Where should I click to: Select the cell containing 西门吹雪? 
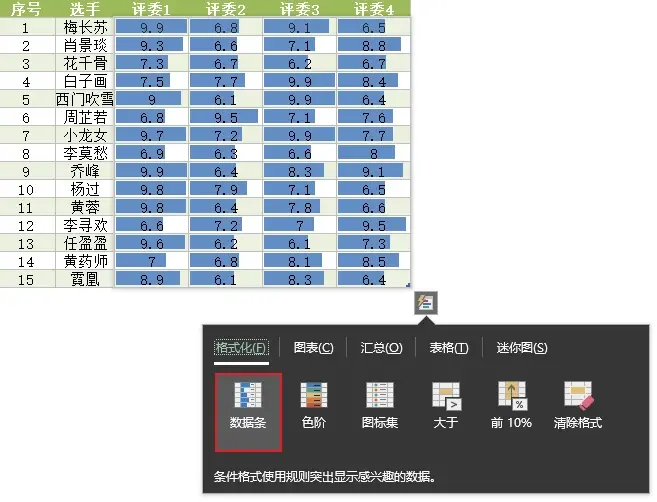[x=85, y=99]
